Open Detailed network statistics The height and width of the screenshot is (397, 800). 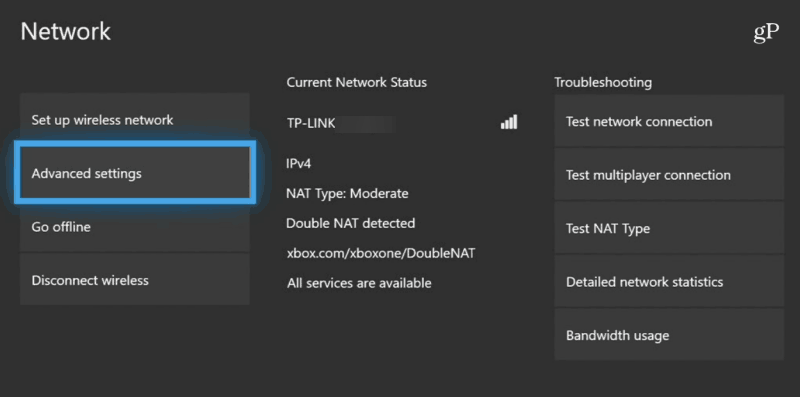pyautogui.click(x=669, y=282)
